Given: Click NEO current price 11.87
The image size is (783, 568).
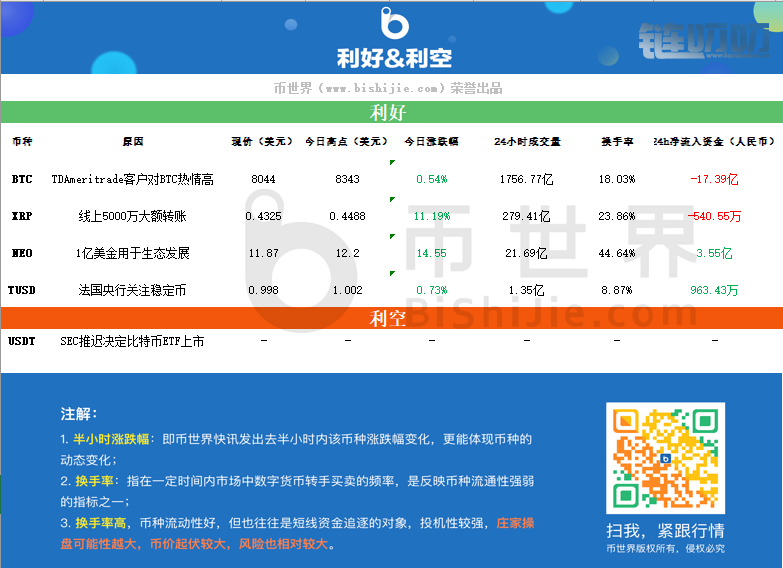Looking at the screenshot, I should [x=263, y=253].
